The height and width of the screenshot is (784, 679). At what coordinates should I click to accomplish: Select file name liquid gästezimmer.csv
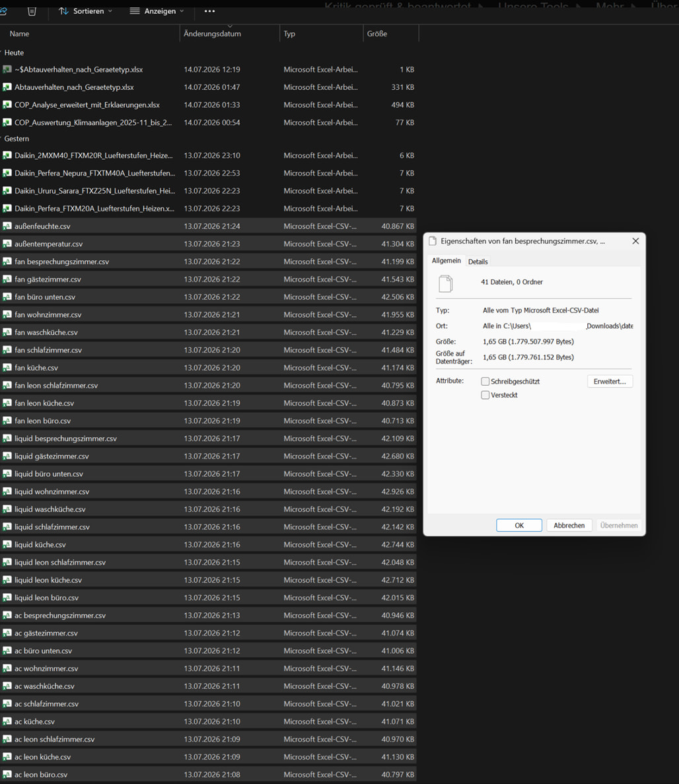pos(52,456)
